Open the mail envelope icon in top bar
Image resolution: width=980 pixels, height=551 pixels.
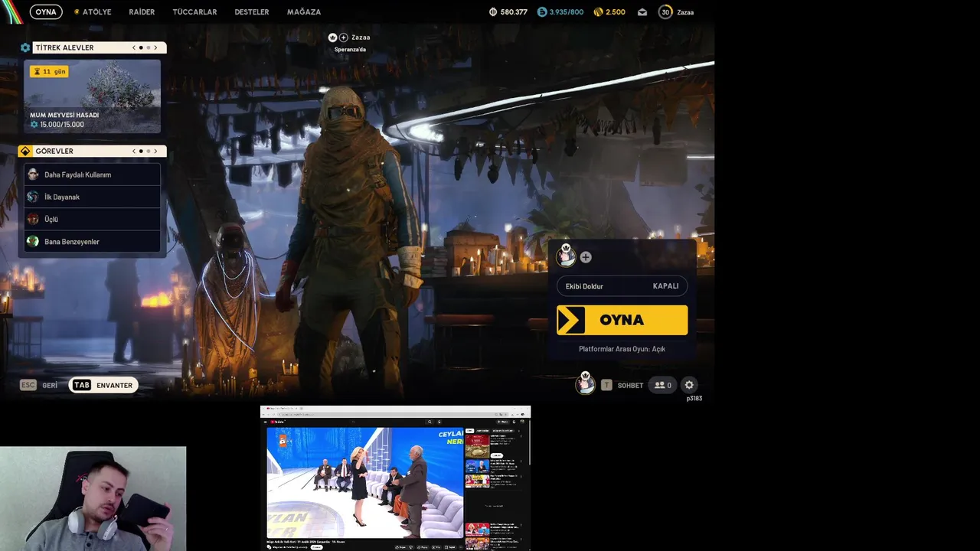point(642,12)
